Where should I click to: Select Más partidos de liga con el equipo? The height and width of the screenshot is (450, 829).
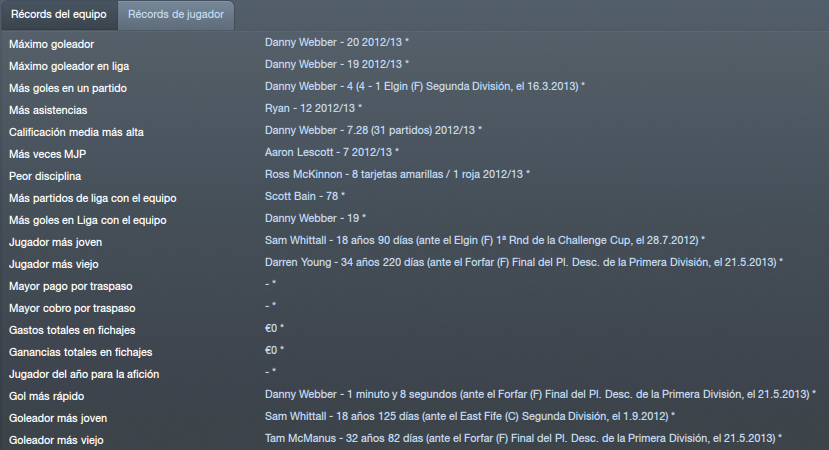[93, 198]
